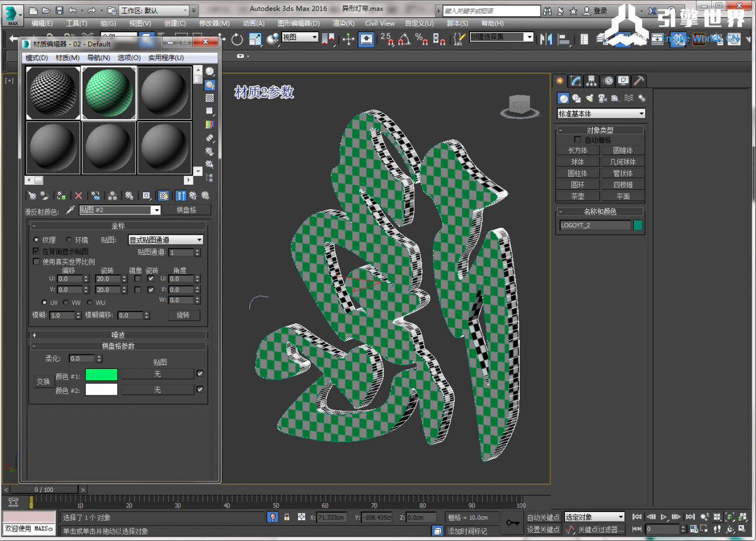
Task: Click the 交换 swap colors button
Action: coord(43,381)
